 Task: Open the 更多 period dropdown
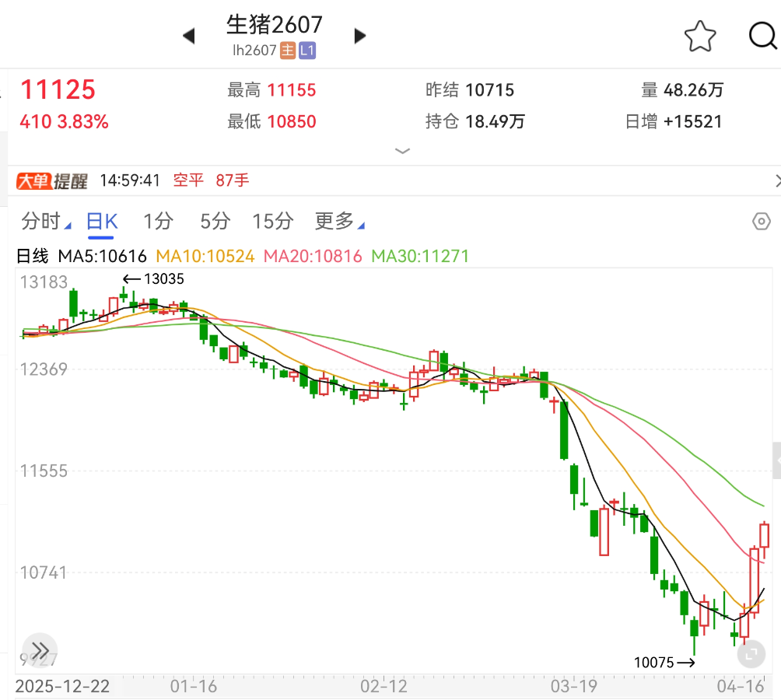click(x=338, y=222)
